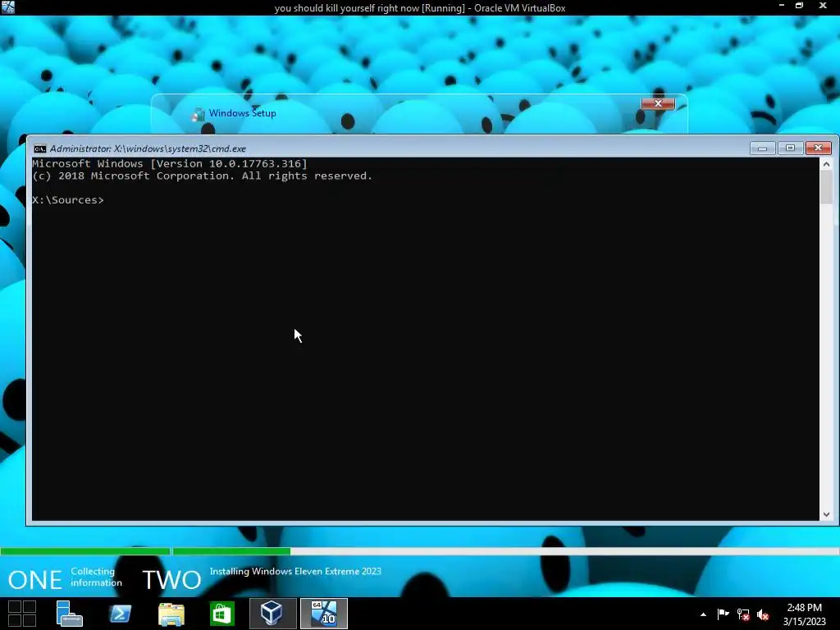Click the Collecting information step label
This screenshot has width=840, height=630.
coord(97,577)
